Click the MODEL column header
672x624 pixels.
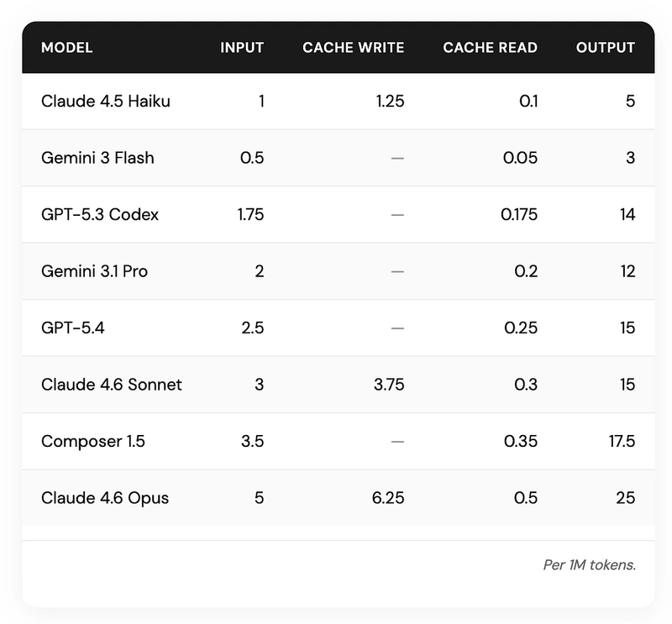click(67, 48)
